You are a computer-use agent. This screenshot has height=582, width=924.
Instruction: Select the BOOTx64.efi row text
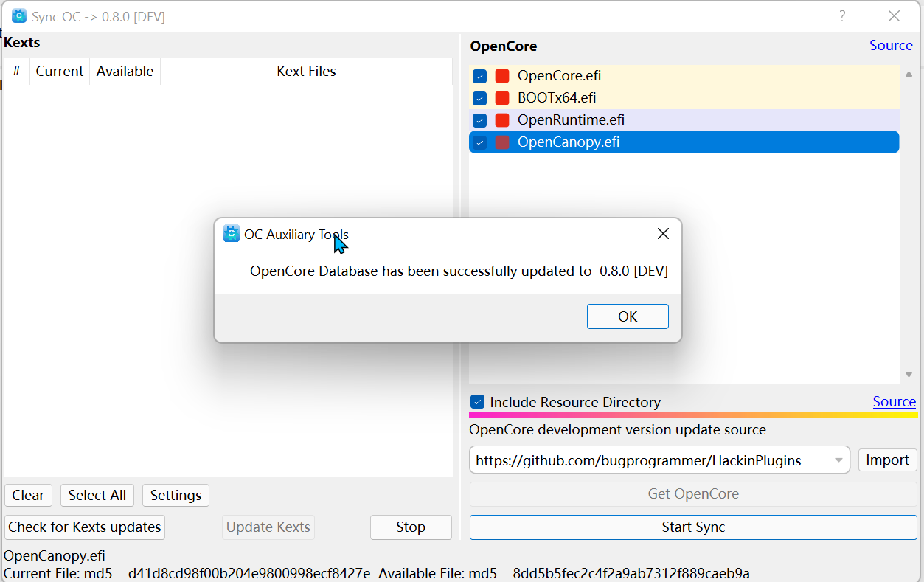pyautogui.click(x=557, y=98)
